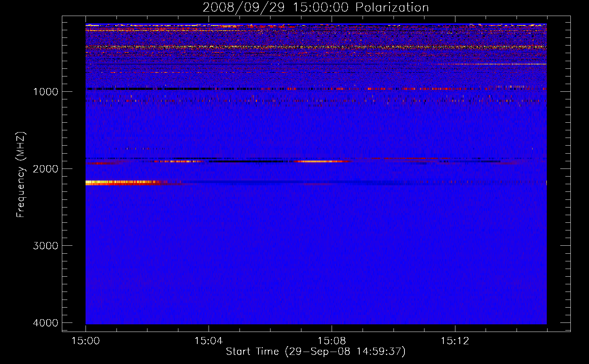Click the 4000 frequency tick label
This screenshot has height=364, width=589.
click(46, 323)
